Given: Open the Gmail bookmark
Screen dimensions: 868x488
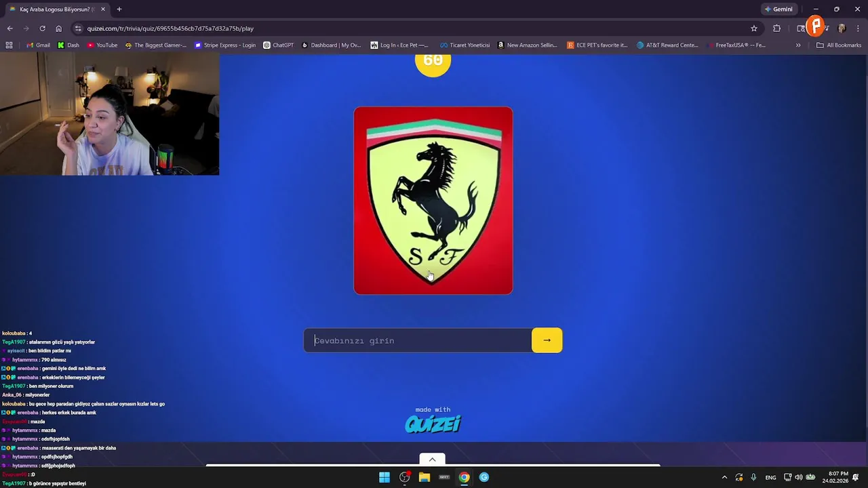Looking at the screenshot, I should 38,45.
